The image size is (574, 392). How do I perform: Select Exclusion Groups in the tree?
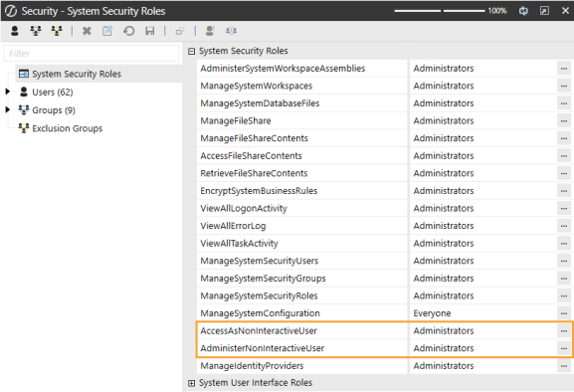tap(67, 128)
